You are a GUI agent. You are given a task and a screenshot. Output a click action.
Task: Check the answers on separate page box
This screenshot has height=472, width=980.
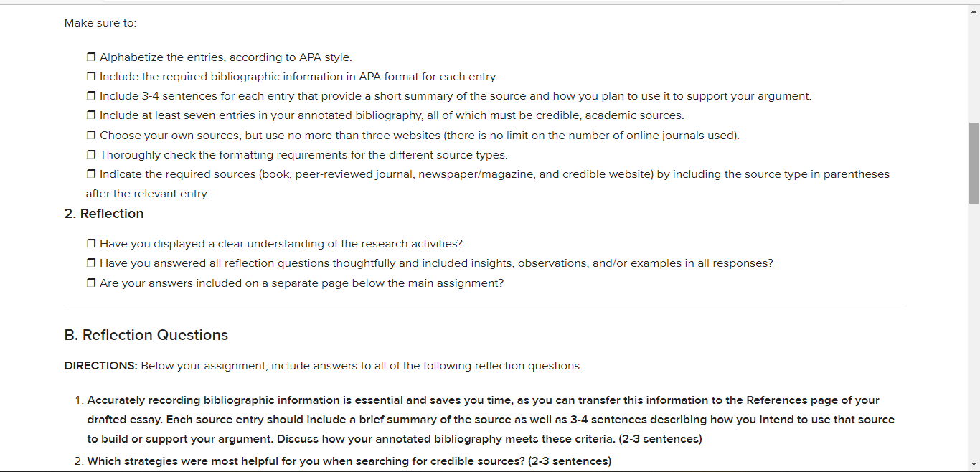click(x=91, y=283)
